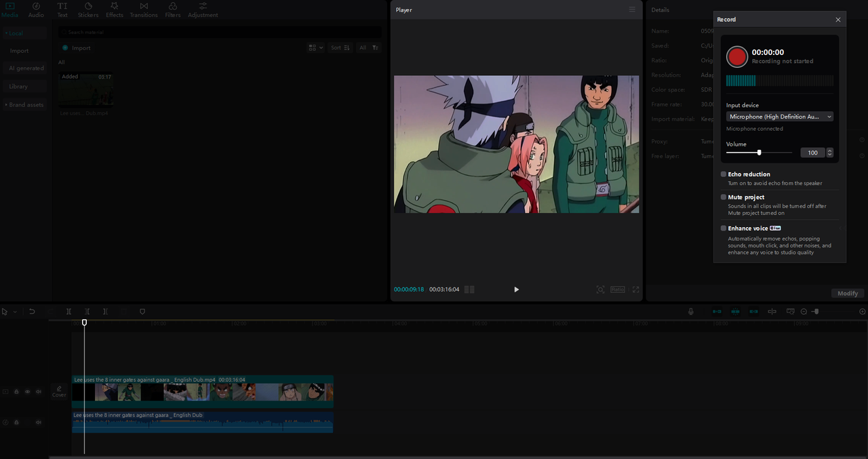Open the Player panel menu icon
This screenshot has width=868, height=459.
(632, 9)
